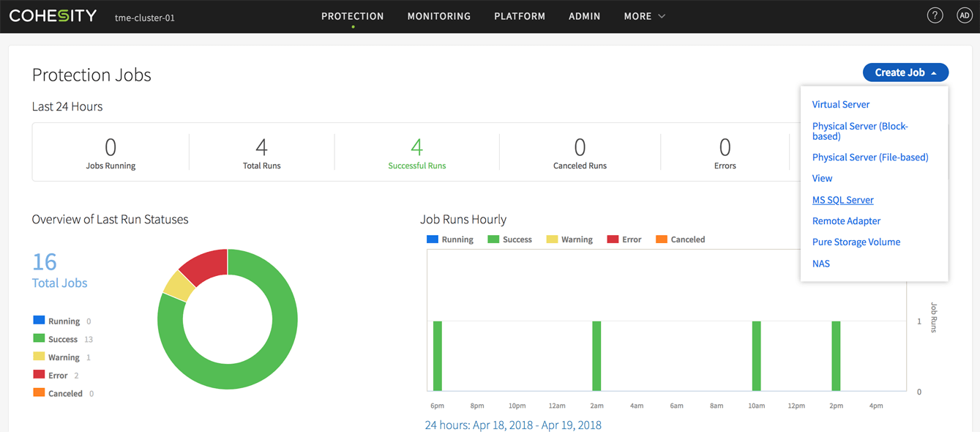
Task: Open the PROTECTION tab
Action: point(352,16)
